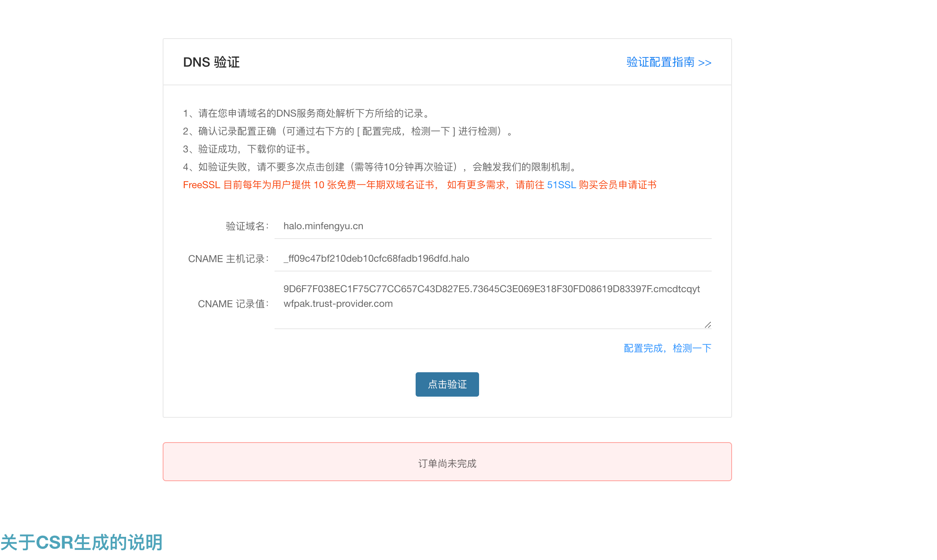Select the _ff09c47bf210deb10cfc68fadb196dfd.halo record text
937x560 pixels.
(x=376, y=258)
